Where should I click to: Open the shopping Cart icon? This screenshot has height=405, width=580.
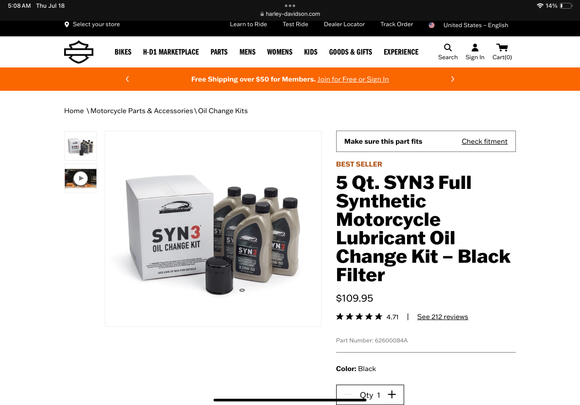click(502, 48)
